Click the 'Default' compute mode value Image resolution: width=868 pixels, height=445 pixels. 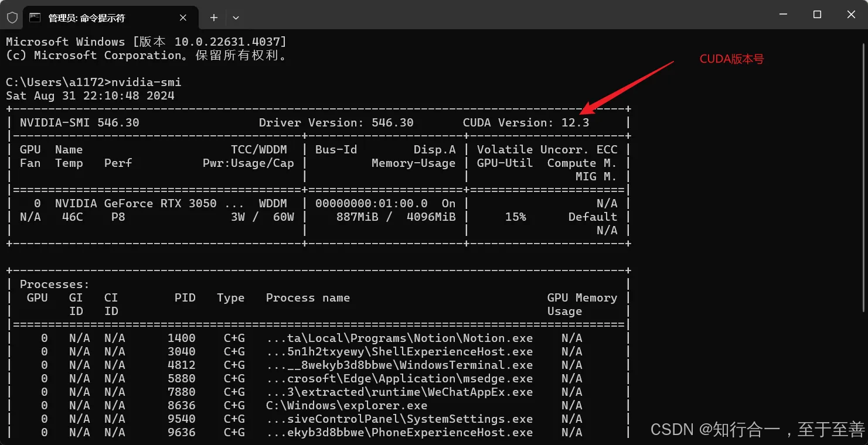click(593, 217)
